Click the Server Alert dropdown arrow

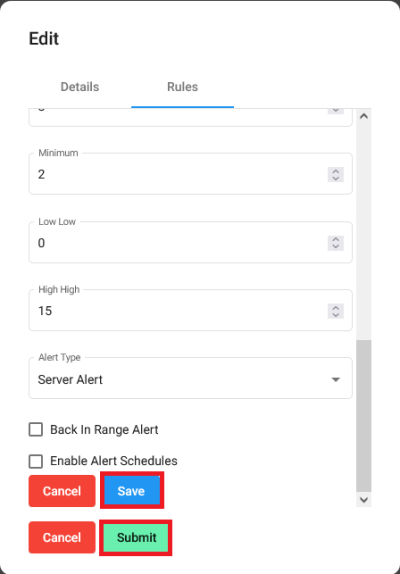pos(336,380)
